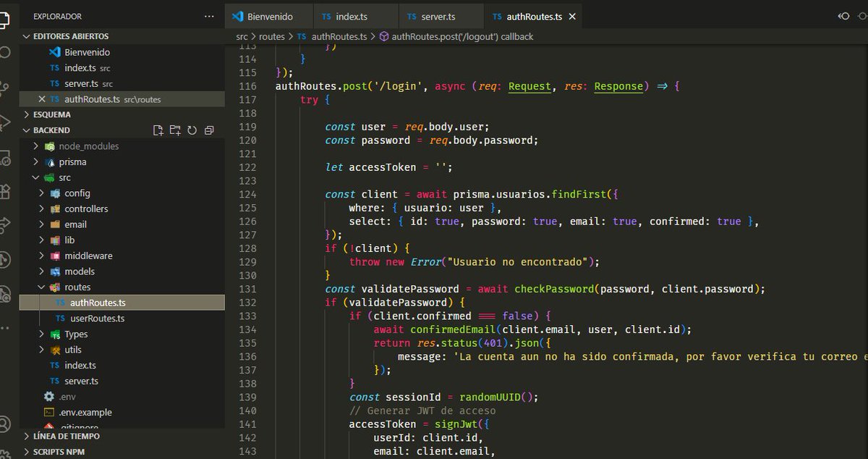Open the Search view in the activity bar
Image resolution: width=868 pixels, height=459 pixels.
[7, 51]
